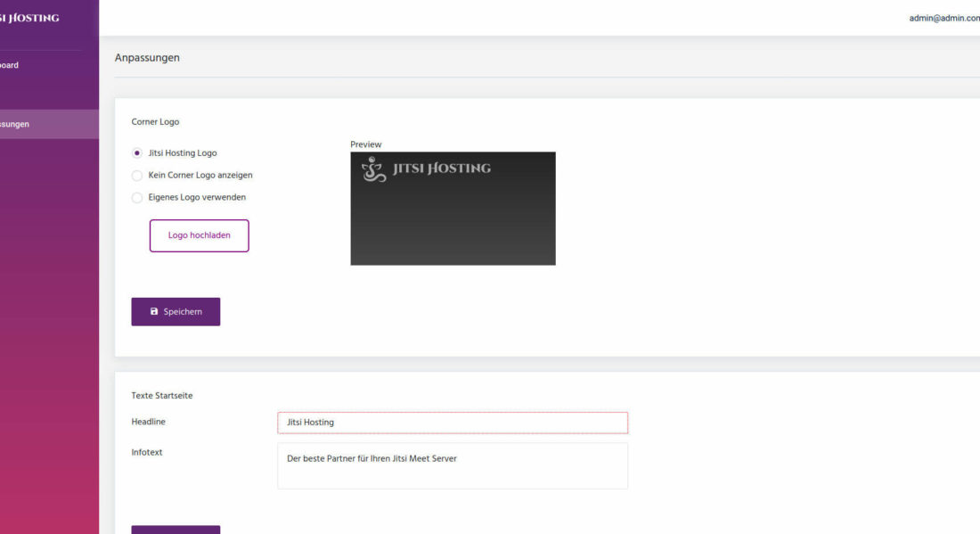The image size is (980, 534).
Task: Select Eigenes Logo verwenden option
Action: click(x=136, y=197)
